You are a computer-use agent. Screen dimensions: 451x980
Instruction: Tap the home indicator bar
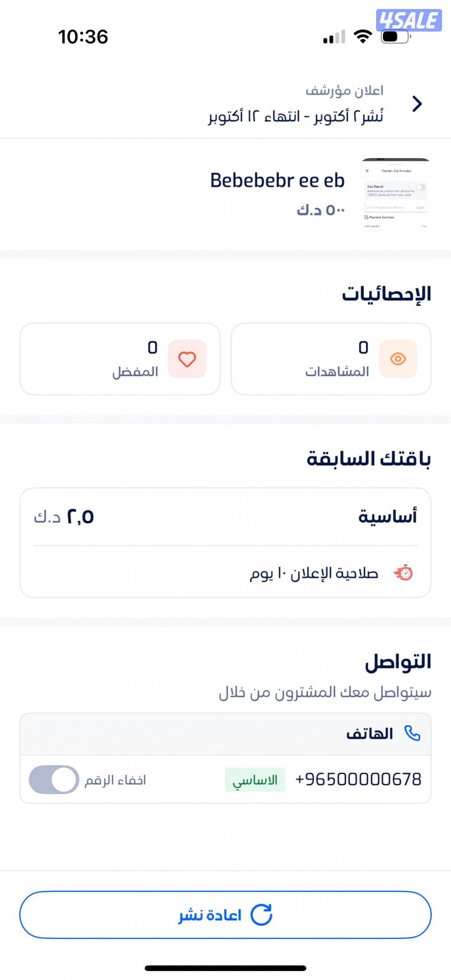click(225, 968)
